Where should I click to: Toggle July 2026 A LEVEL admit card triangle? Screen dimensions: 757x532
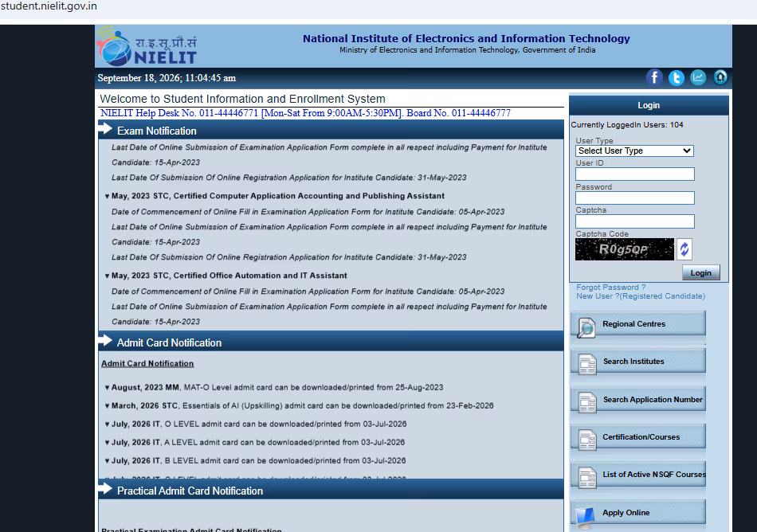tap(108, 443)
